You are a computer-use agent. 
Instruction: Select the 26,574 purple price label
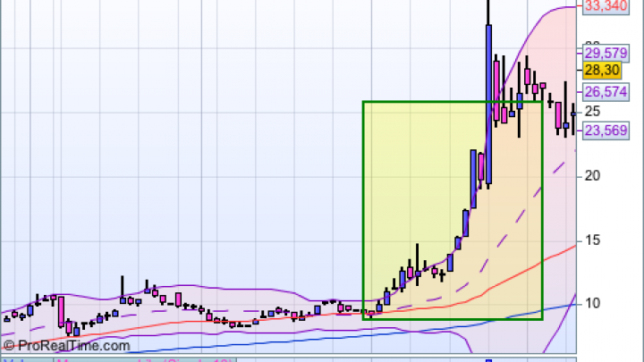point(606,92)
